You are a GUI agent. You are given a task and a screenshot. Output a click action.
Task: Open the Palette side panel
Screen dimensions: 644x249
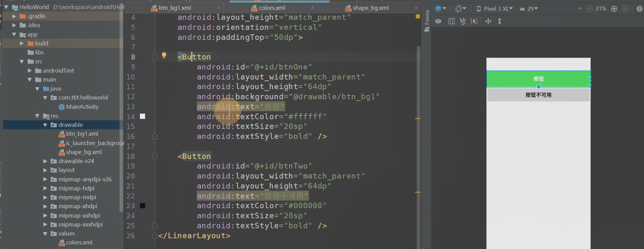pos(427,21)
